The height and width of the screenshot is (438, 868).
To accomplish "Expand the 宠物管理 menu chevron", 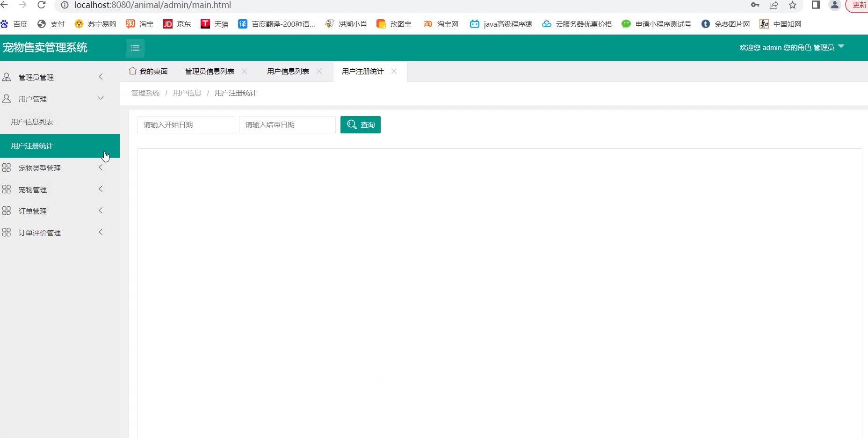I will 101,189.
